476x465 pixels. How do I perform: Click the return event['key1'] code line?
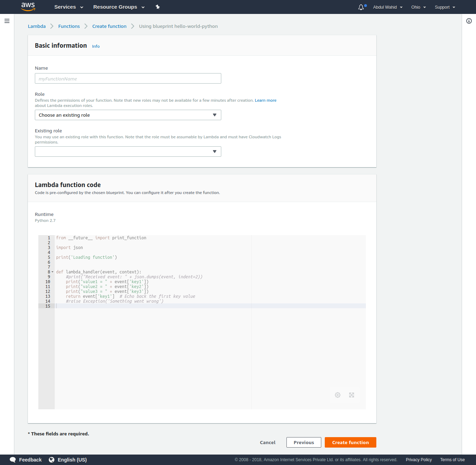coord(130,296)
